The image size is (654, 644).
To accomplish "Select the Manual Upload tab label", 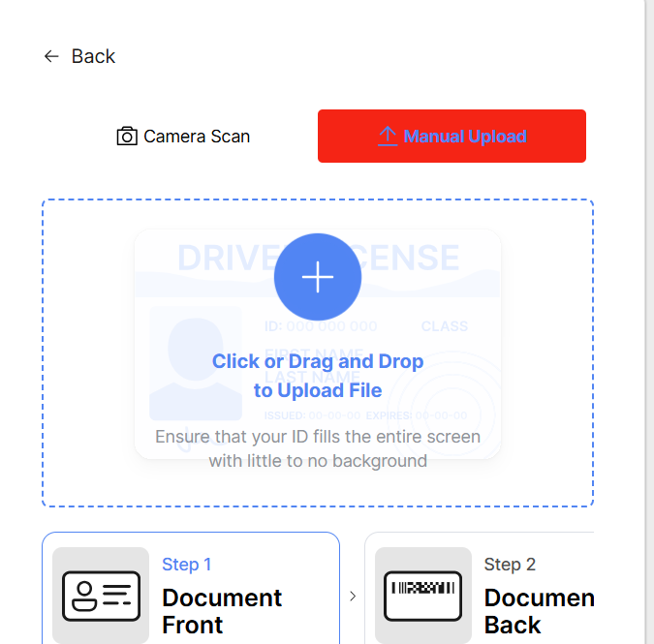I will coord(465,137).
